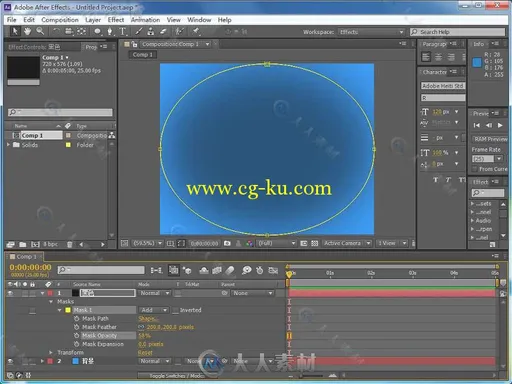Select the Zoom magnifier tool
Screen dimensions: 512x384
(x=40, y=31)
